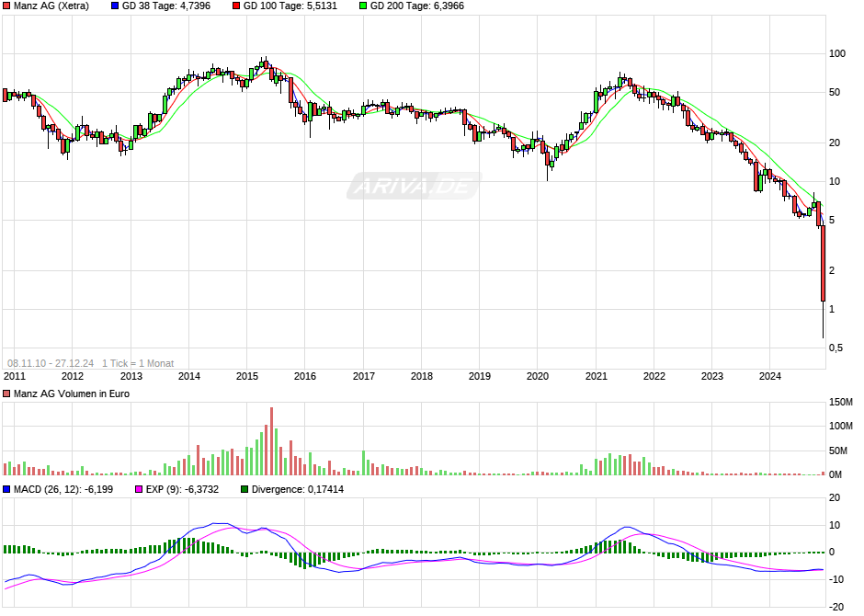Click the tallest 2015 volume bar

[x=272, y=441]
